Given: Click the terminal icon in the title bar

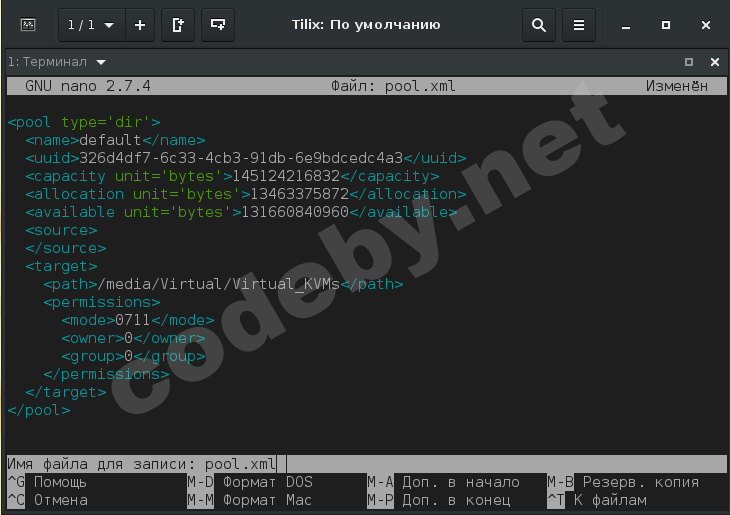Looking at the screenshot, I should [28, 24].
